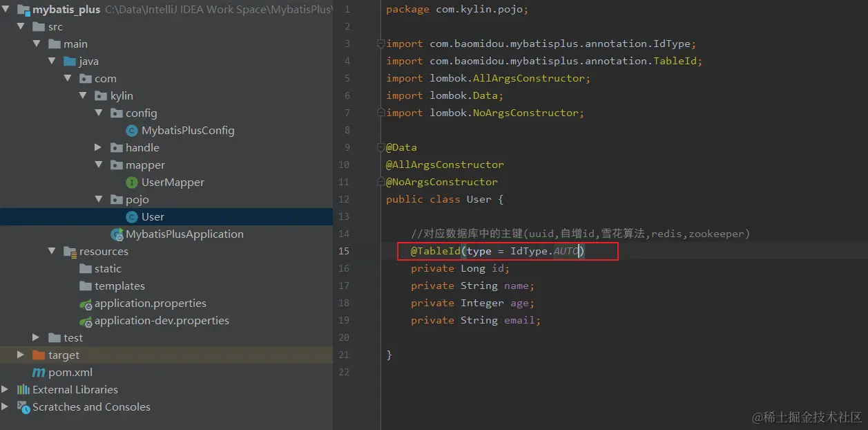Screen dimensions: 868x430
Task: Expand the test folder arrow
Action: tap(37, 338)
